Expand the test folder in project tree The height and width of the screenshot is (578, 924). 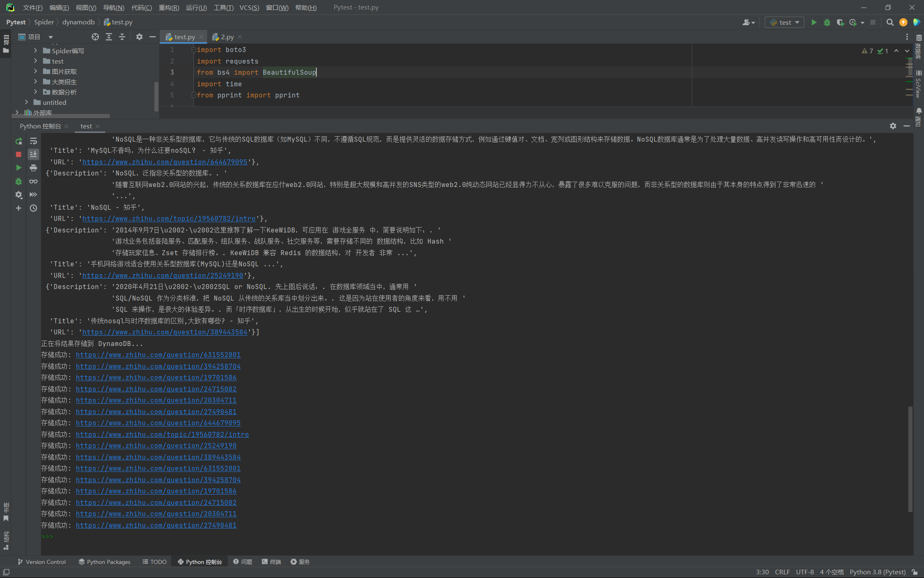click(35, 61)
